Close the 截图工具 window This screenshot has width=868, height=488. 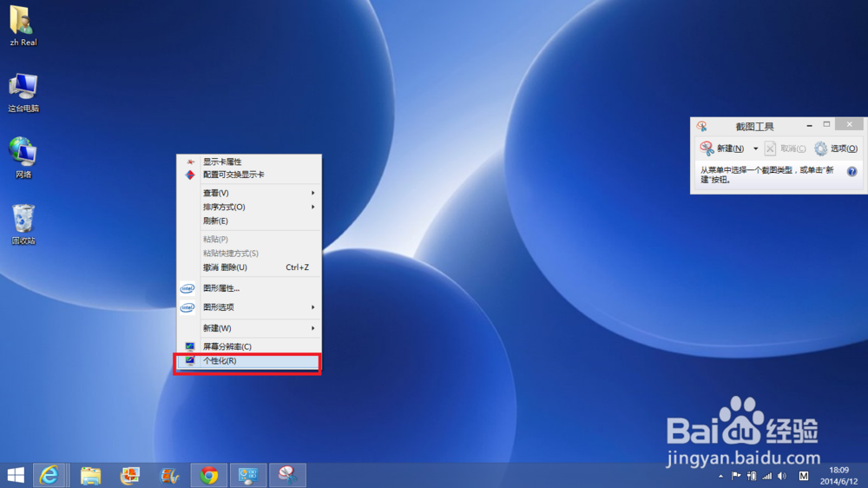(x=849, y=125)
